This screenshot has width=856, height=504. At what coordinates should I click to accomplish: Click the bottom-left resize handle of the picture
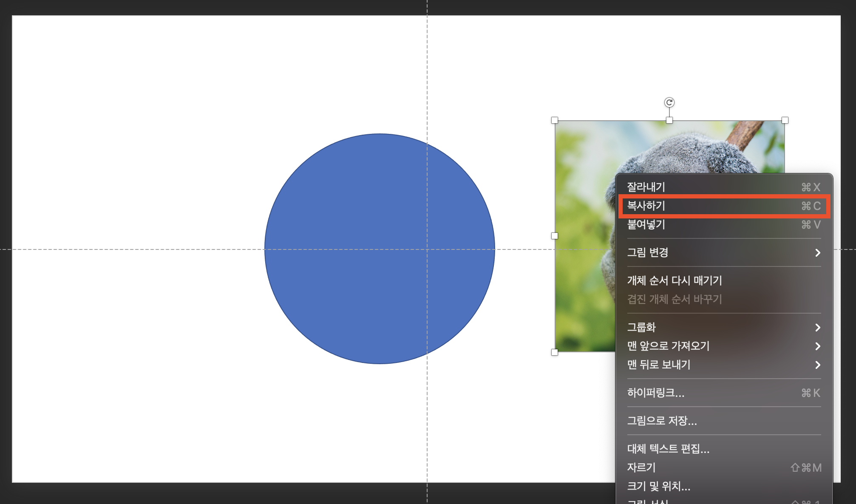click(x=555, y=352)
